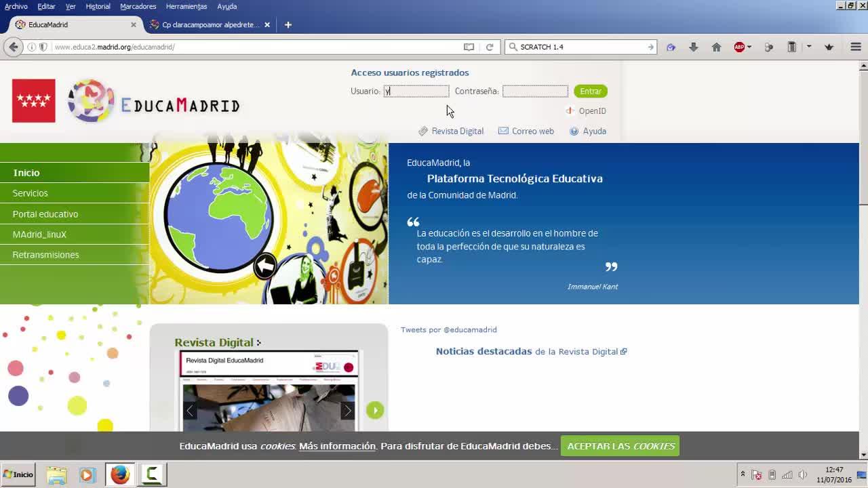Reload the current EducaMadrid page
Screen dimensions: 868x488
(490, 47)
